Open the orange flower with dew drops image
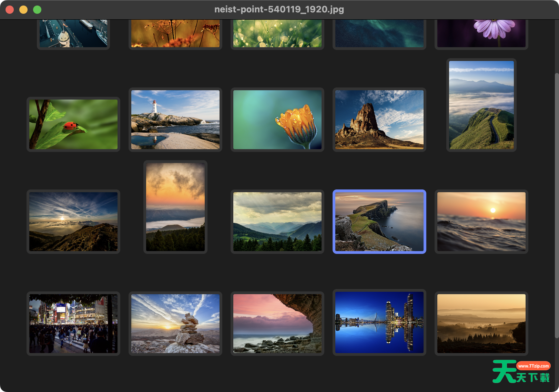This screenshot has height=392, width=559. 277,120
